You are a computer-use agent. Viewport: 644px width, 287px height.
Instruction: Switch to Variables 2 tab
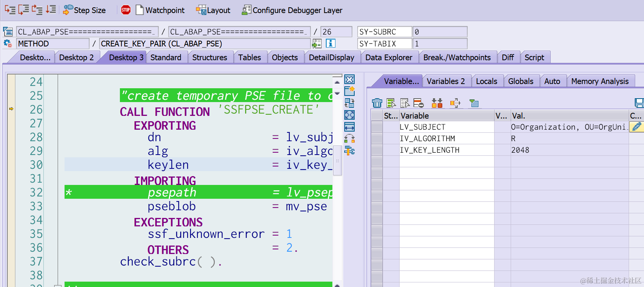(x=446, y=81)
